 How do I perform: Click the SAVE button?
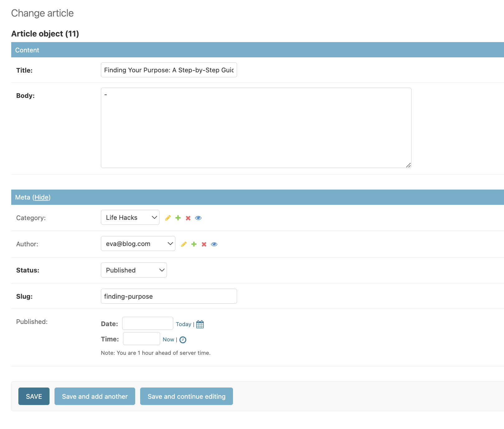tap(34, 396)
